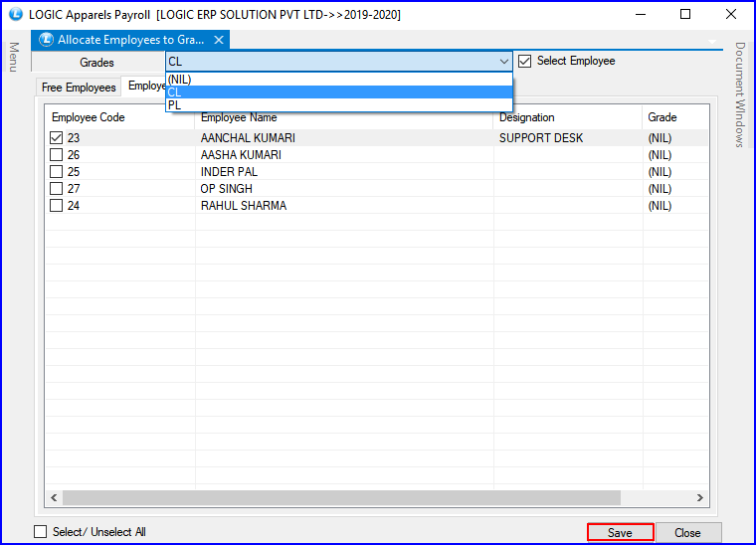Check employee 25 INDER PAL checkbox
756x545 pixels.
pyautogui.click(x=57, y=171)
